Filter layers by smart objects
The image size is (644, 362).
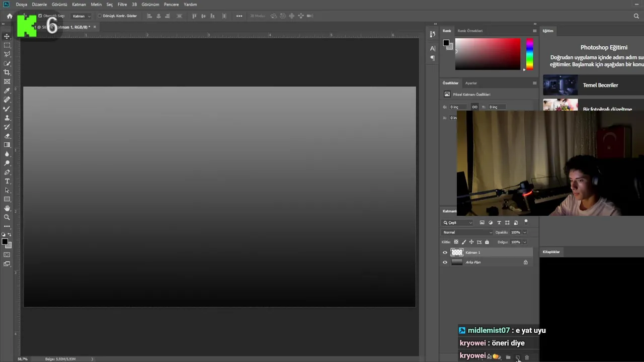coord(516,222)
